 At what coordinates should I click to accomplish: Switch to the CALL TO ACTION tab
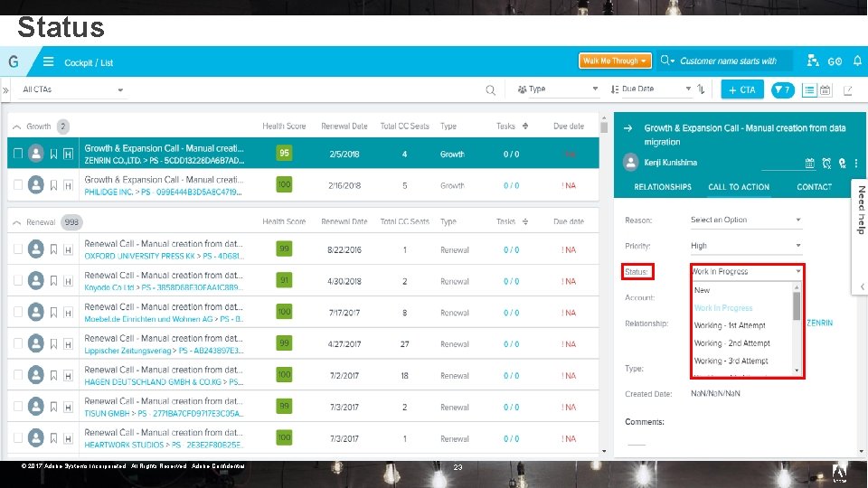[739, 187]
